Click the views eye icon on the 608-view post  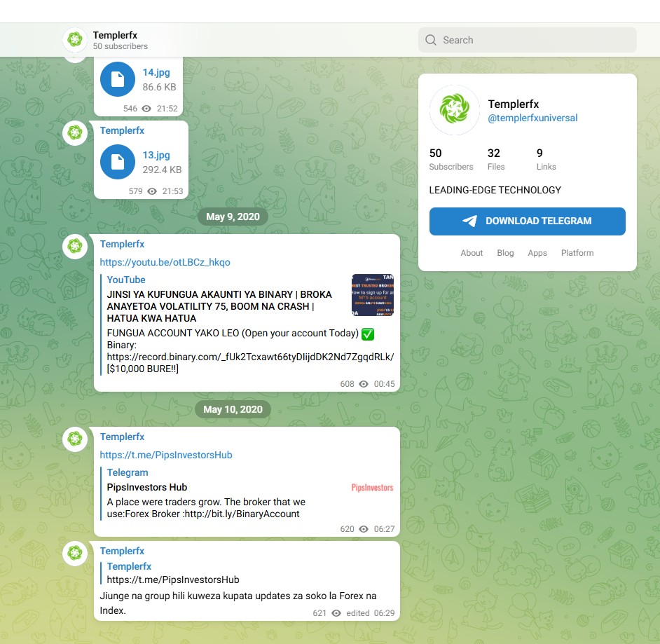(364, 384)
